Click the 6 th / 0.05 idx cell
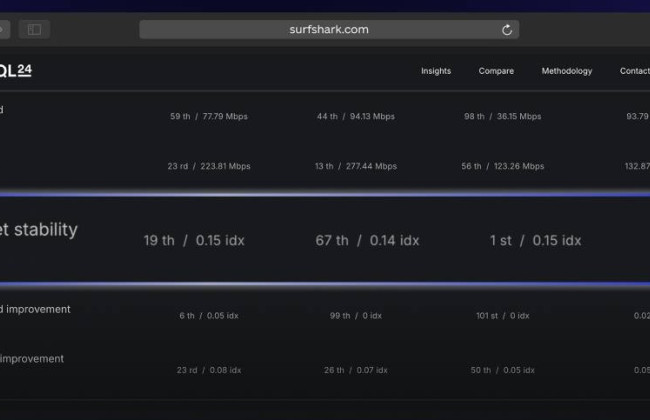This screenshot has width=650, height=420. pyautogui.click(x=208, y=316)
